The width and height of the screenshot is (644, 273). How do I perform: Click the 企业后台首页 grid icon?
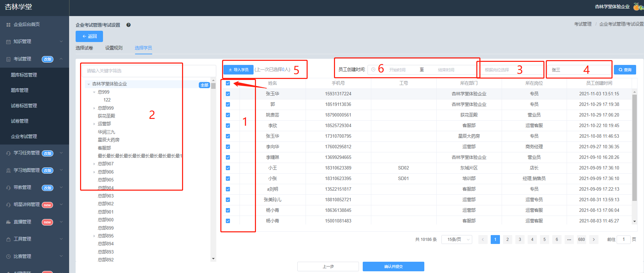[8, 25]
